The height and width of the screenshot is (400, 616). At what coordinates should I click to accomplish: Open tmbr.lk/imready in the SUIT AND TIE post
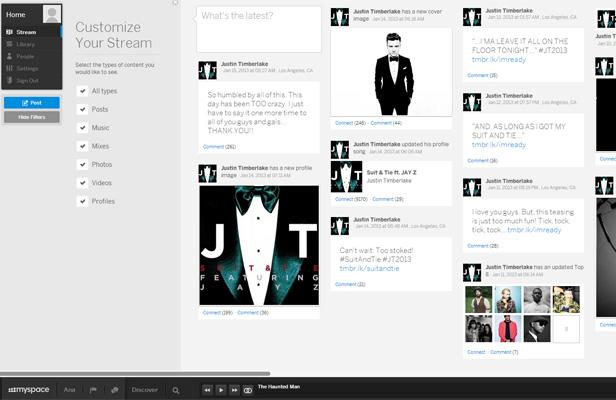point(499,145)
